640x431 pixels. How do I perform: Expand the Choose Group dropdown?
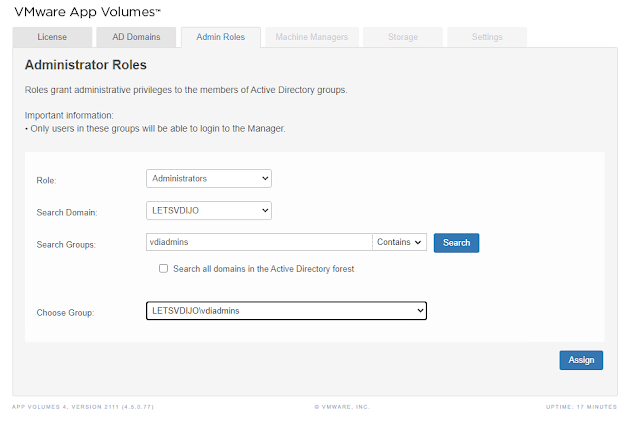(x=287, y=311)
